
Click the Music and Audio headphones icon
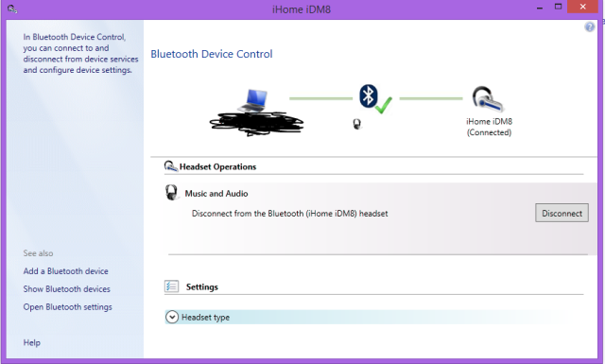tap(172, 192)
